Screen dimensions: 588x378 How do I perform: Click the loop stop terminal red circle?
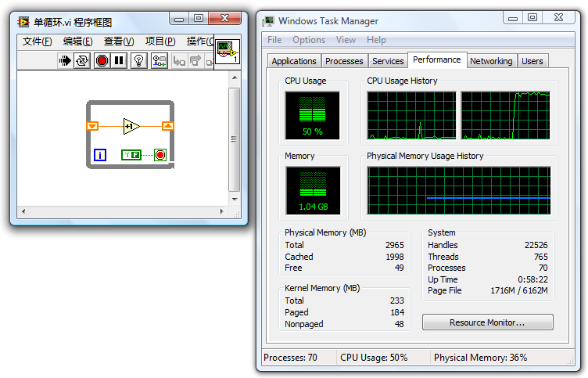click(x=160, y=155)
